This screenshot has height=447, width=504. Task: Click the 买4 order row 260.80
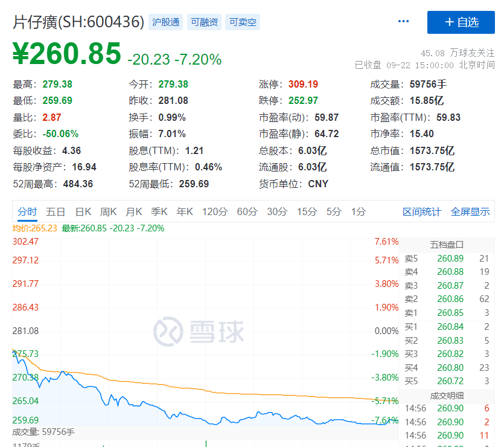(x=447, y=368)
